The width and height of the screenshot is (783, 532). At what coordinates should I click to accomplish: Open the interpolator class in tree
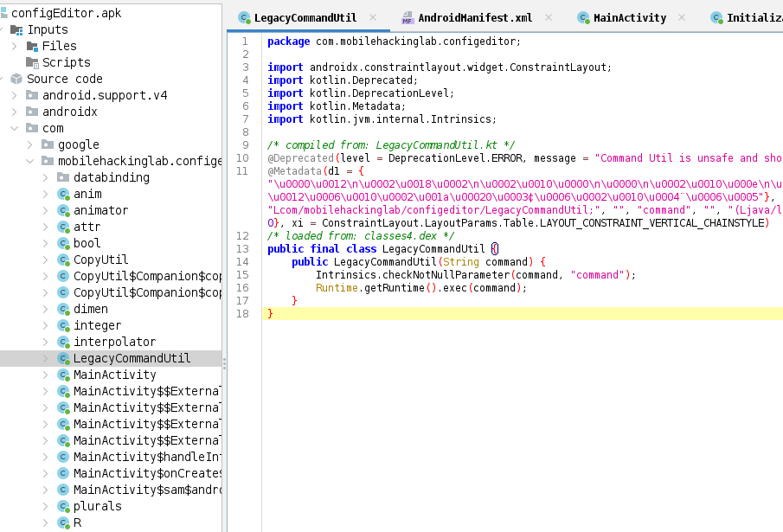(114, 342)
